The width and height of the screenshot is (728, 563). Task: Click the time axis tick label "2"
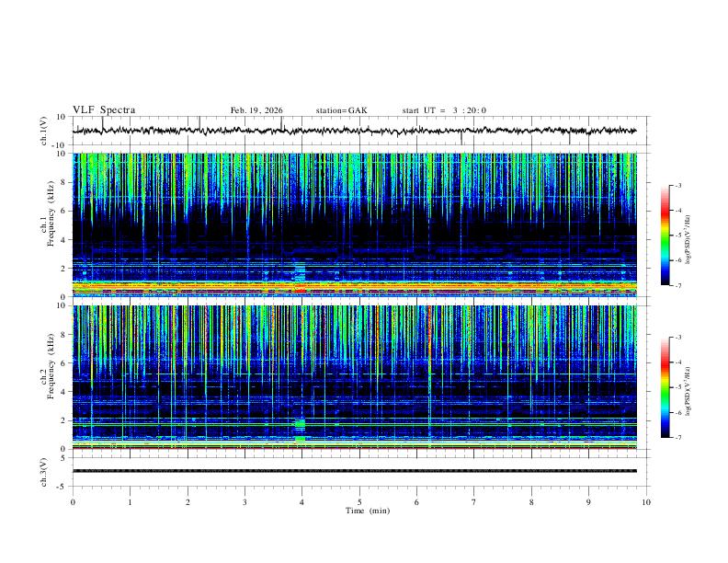(x=188, y=502)
